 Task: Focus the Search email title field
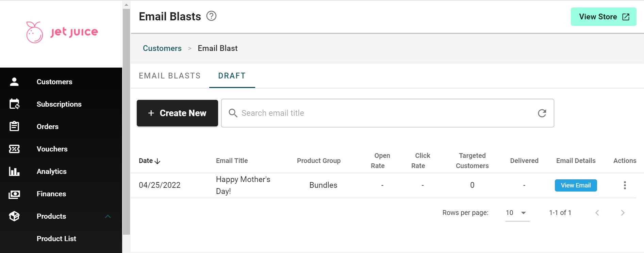pos(384,113)
